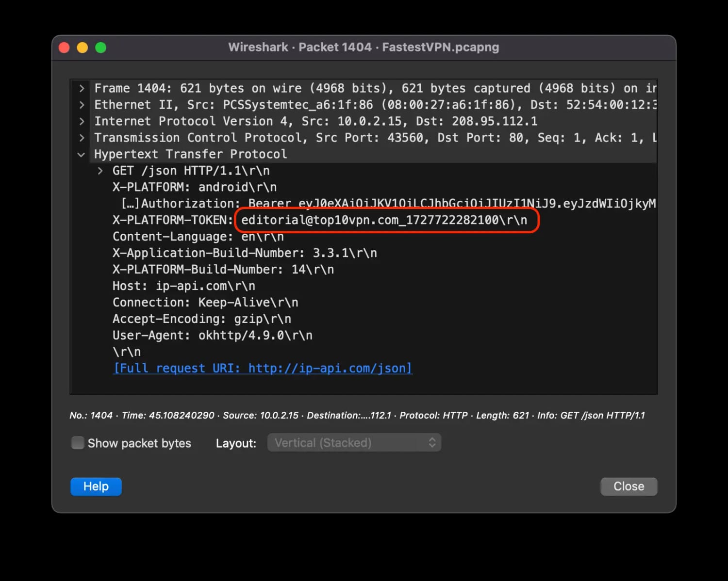Screen dimensions: 728x581
Task: Select the X-PLATFORM: android header line
Action: [195, 187]
